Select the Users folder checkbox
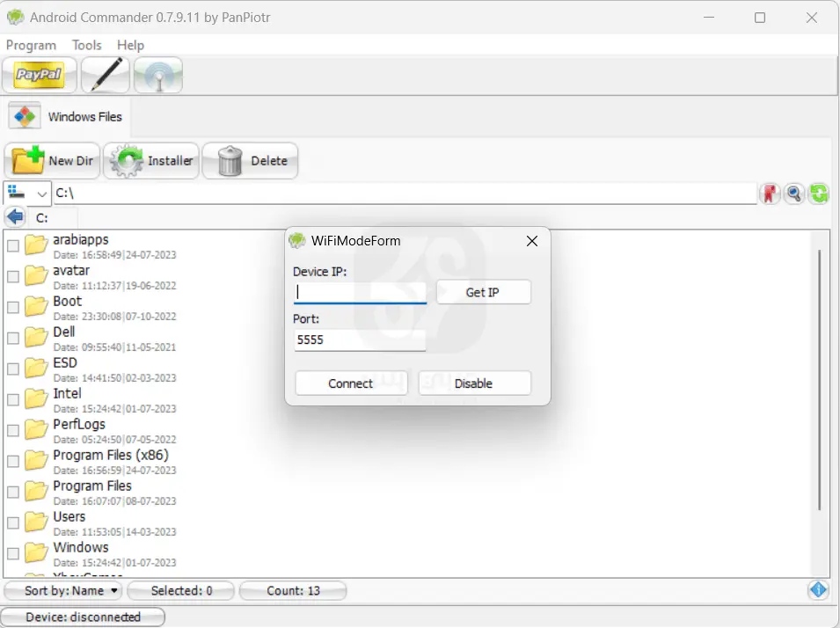 (13, 523)
